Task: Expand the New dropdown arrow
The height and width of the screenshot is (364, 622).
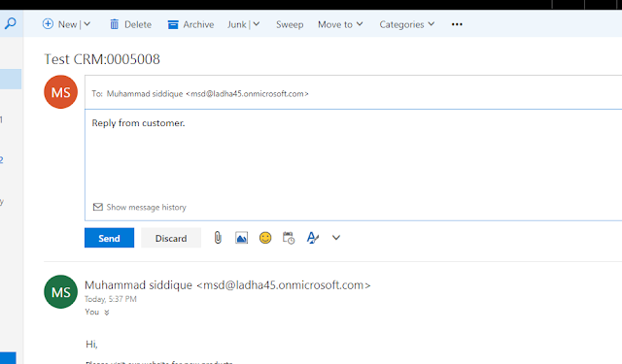Action: [x=87, y=24]
